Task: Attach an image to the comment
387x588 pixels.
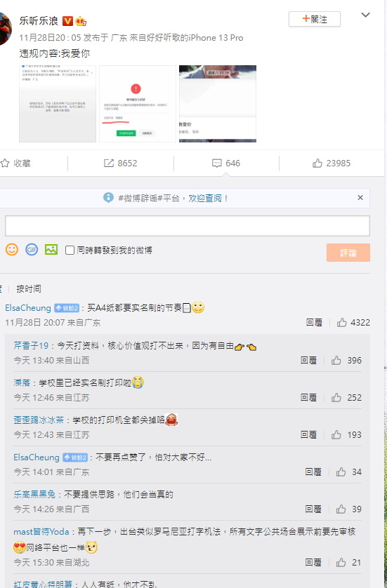Action: 51,250
